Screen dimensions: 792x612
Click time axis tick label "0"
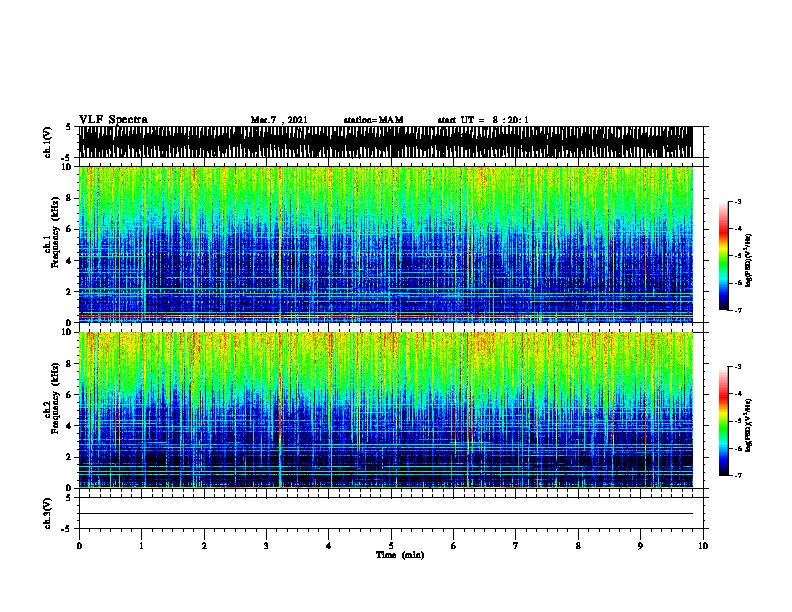(x=79, y=545)
